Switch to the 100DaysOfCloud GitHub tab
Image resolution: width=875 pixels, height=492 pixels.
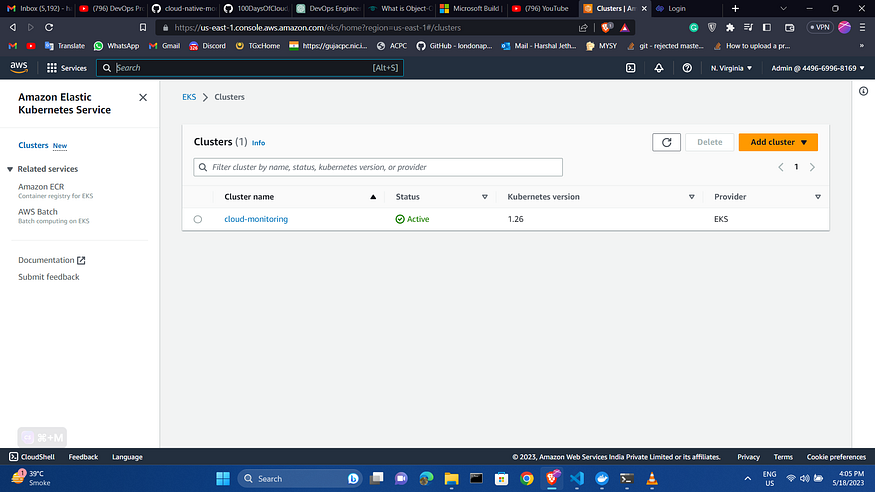point(255,8)
